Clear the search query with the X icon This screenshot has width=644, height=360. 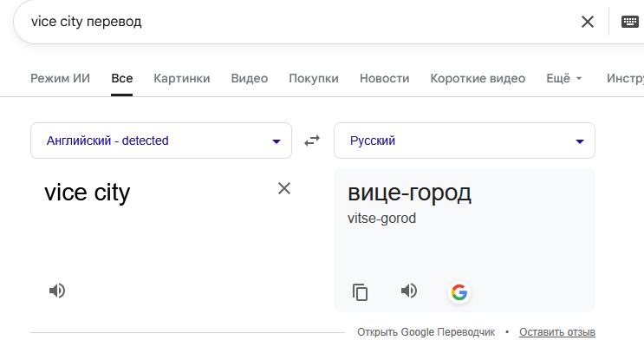588,22
